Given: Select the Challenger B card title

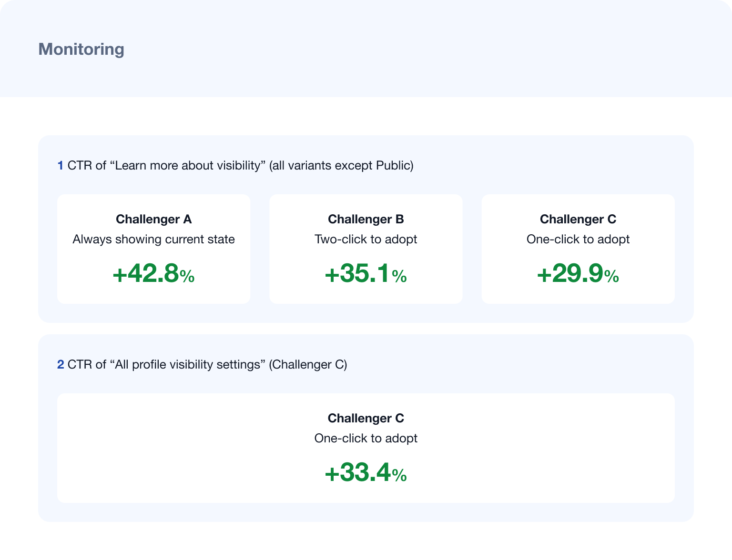Looking at the screenshot, I should pyautogui.click(x=366, y=219).
